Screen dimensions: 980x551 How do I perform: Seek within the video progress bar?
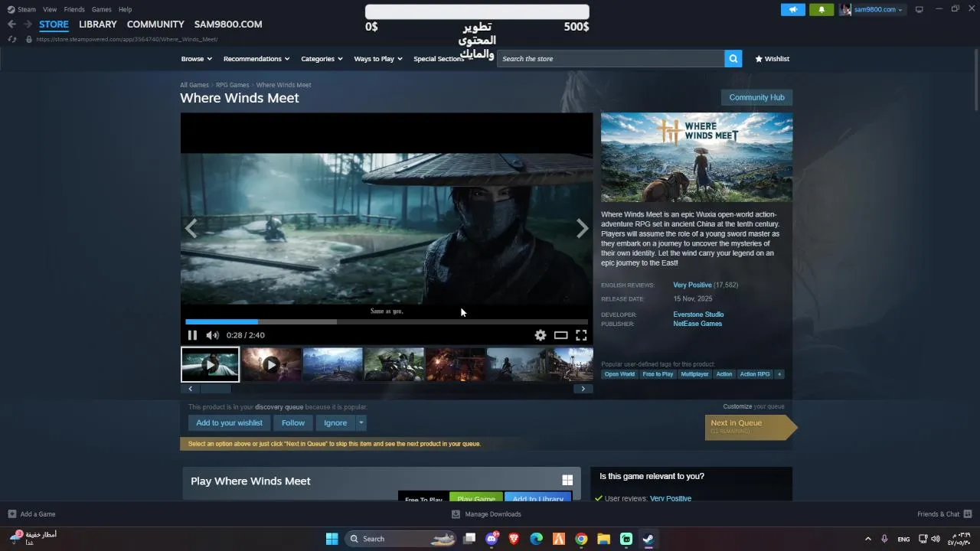387,322
